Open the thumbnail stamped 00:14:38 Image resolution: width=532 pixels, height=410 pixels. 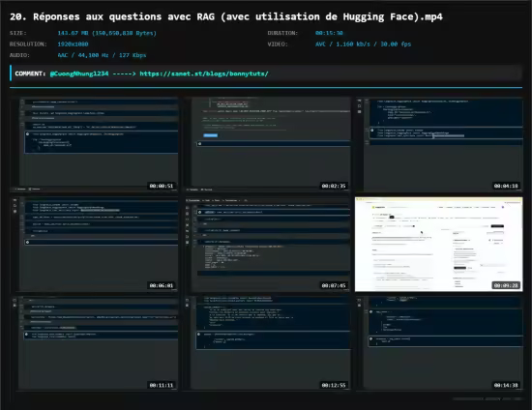tap(439, 343)
